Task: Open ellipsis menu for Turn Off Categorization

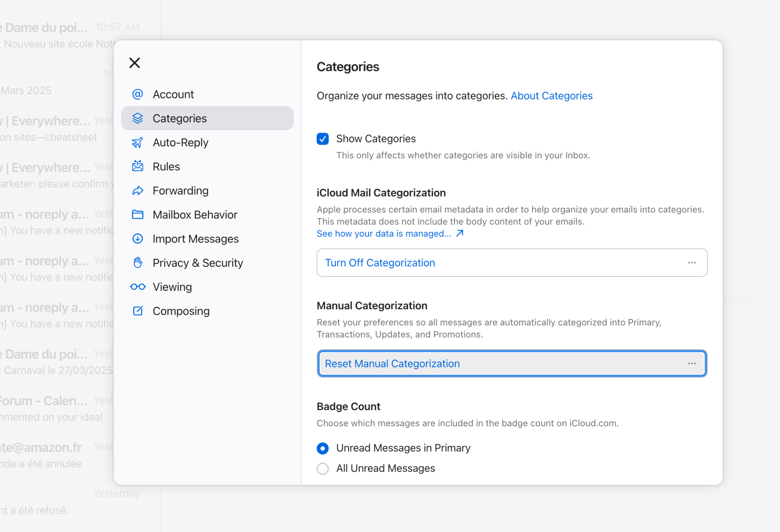Action: tap(692, 263)
